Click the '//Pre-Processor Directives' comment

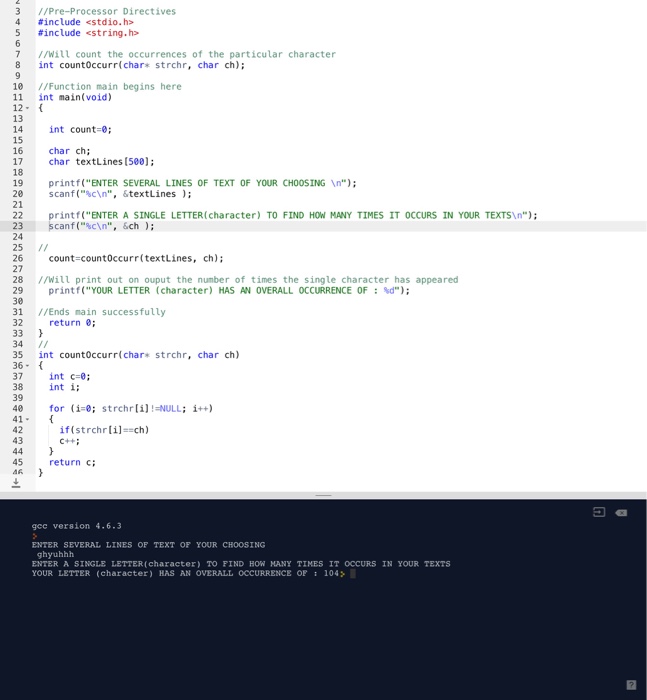(x=107, y=11)
